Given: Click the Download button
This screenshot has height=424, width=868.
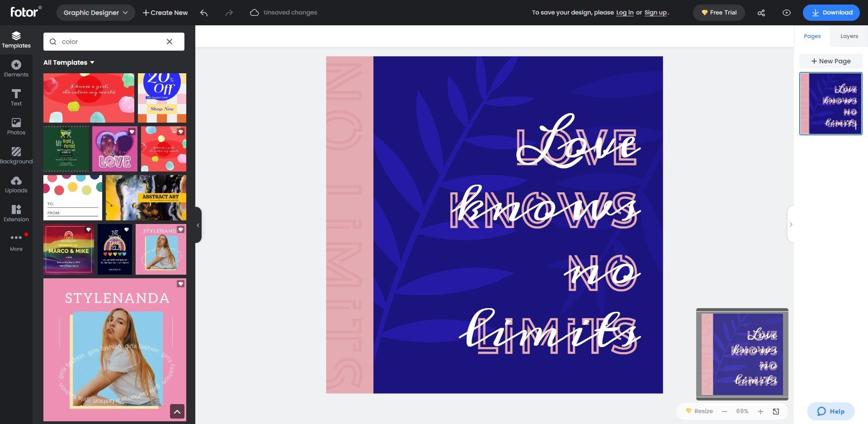Looking at the screenshot, I should pos(831,13).
